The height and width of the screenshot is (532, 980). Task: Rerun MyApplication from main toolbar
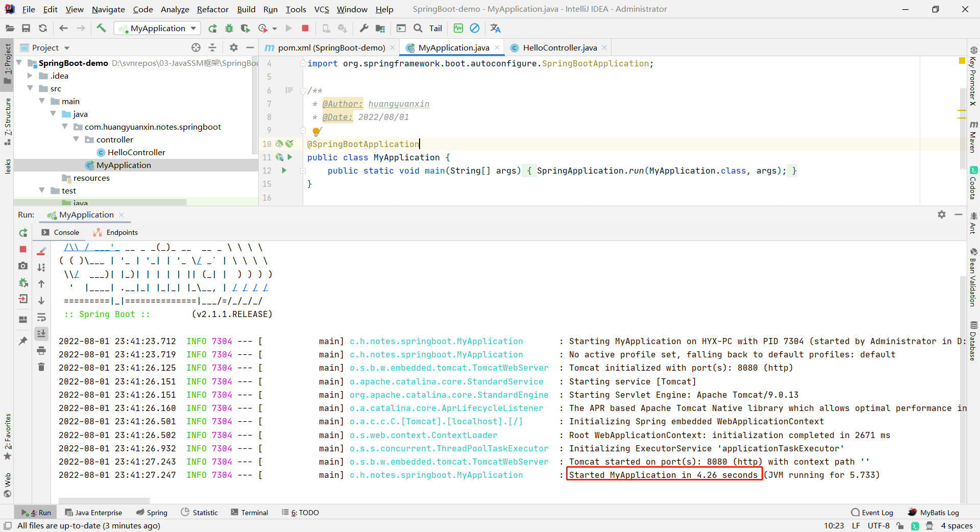[x=212, y=28]
